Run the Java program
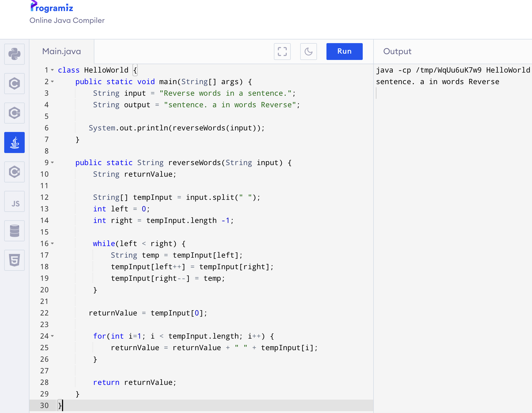The height and width of the screenshot is (413, 532). coord(344,52)
